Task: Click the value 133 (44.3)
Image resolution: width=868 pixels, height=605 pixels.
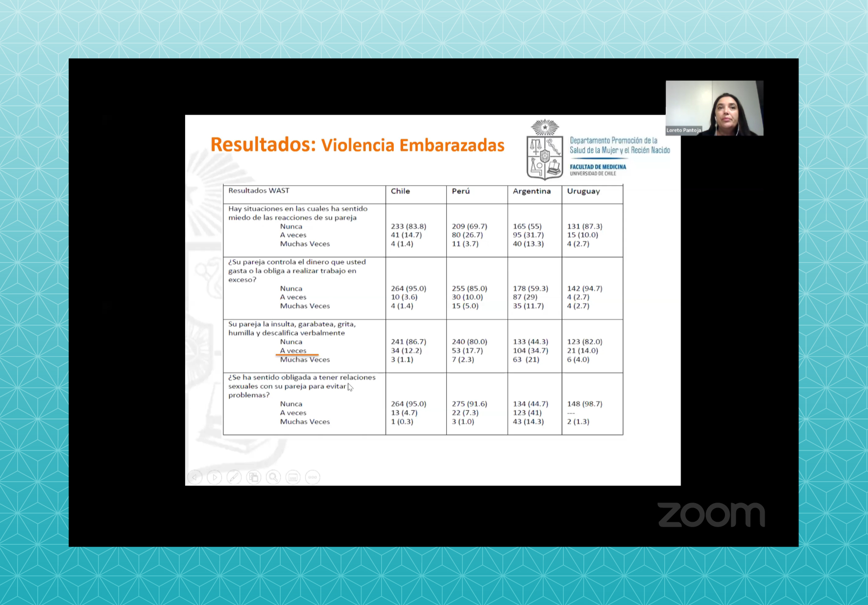Action: point(530,342)
